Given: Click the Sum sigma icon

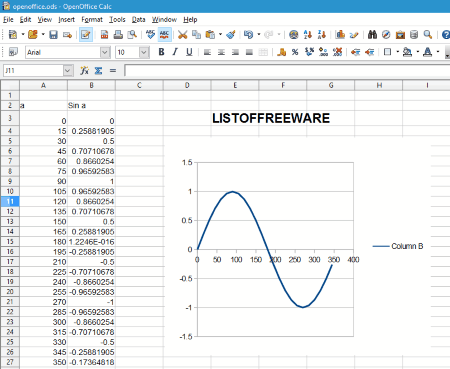Looking at the screenshot, I should point(98,70).
